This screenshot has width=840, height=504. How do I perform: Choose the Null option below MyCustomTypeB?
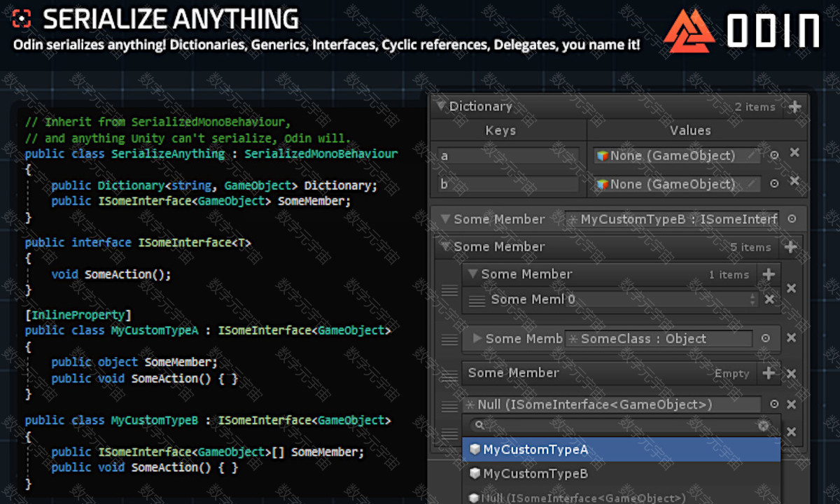621,498
